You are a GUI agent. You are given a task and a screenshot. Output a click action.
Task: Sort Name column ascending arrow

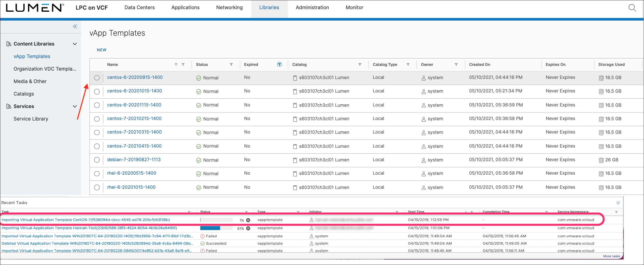click(176, 65)
